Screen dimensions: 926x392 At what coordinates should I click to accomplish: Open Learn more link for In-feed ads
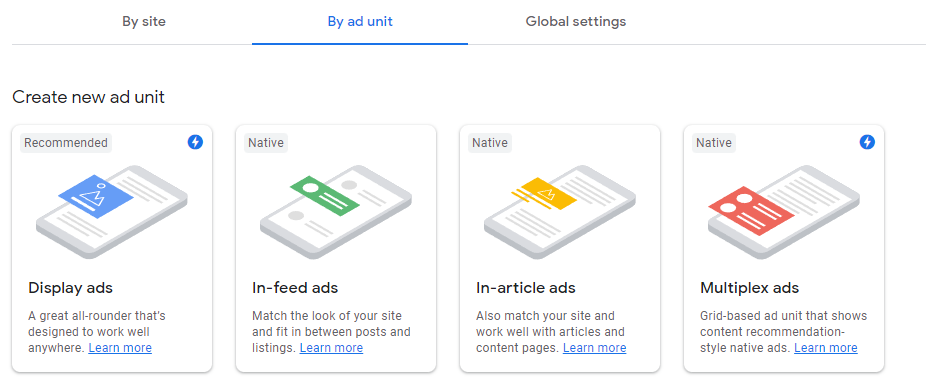(331, 348)
